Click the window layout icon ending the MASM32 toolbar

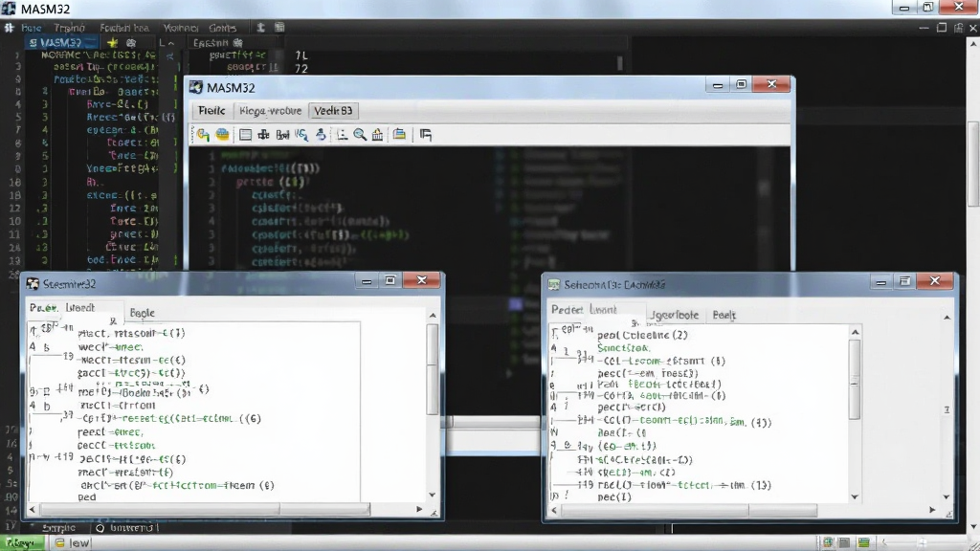426,134
